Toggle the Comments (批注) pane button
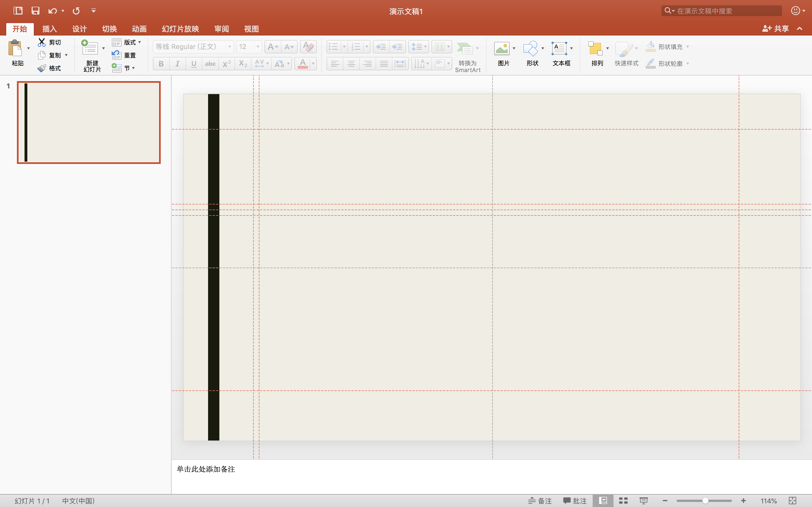The height and width of the screenshot is (507, 812). 575,501
